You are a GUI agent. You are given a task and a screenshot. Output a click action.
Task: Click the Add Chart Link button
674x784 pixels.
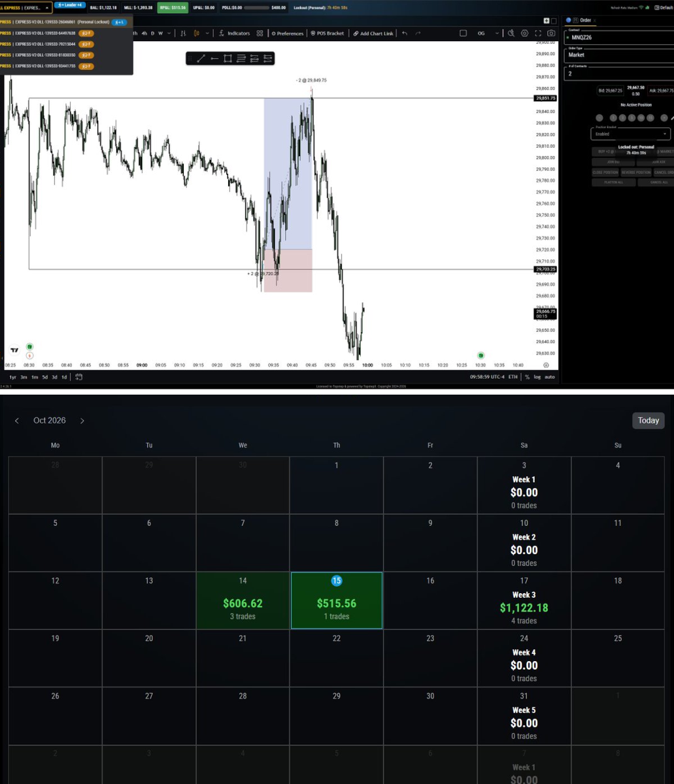(x=373, y=33)
